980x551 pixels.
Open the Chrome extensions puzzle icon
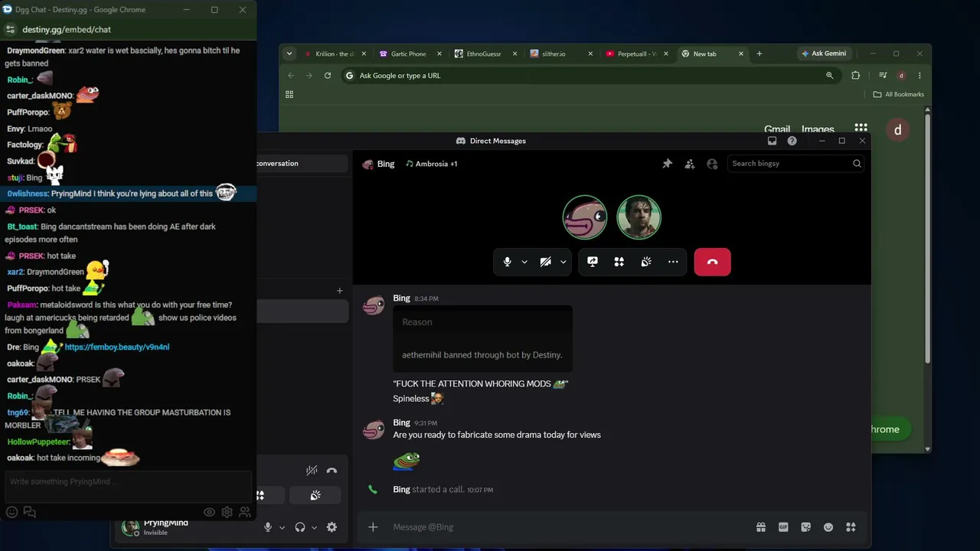click(x=855, y=75)
